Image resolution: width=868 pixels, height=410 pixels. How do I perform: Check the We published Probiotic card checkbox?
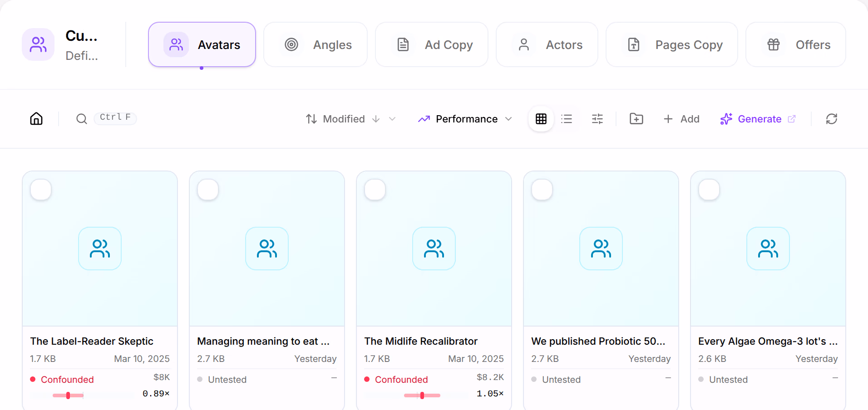pyautogui.click(x=542, y=190)
